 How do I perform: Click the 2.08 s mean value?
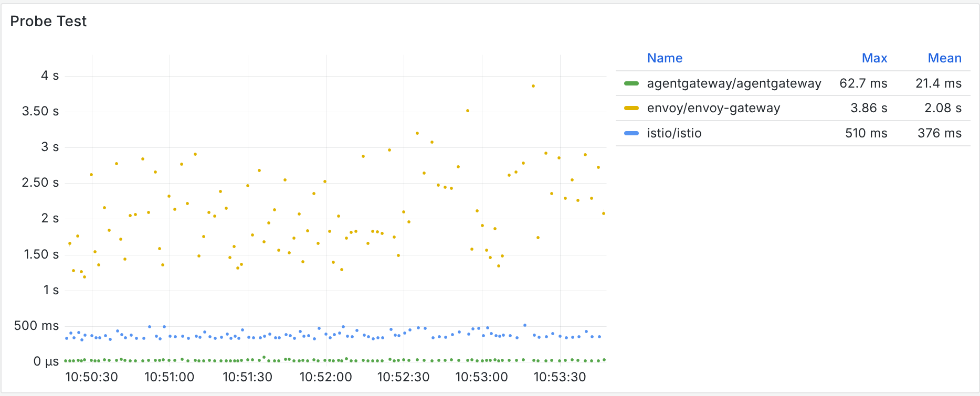(x=943, y=108)
